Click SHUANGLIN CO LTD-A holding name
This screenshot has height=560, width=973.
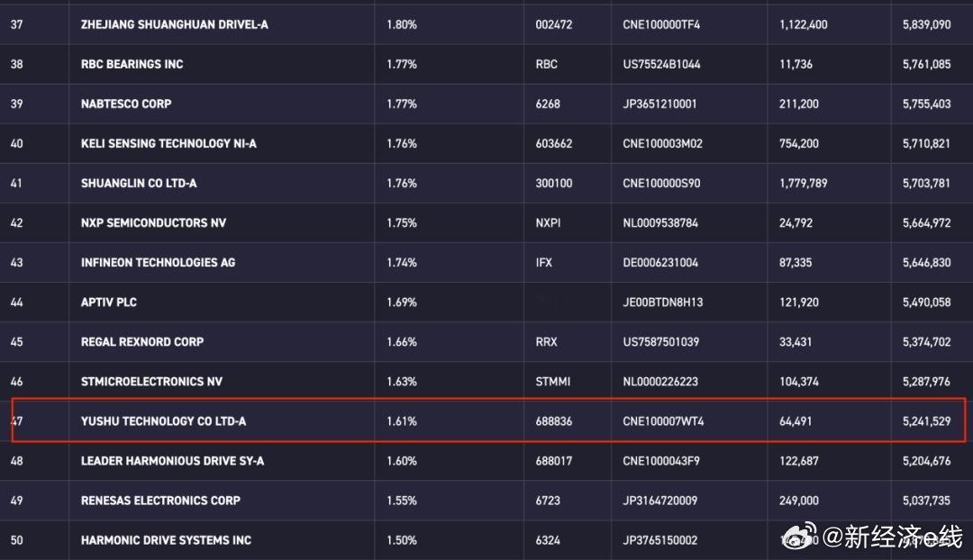[139, 183]
